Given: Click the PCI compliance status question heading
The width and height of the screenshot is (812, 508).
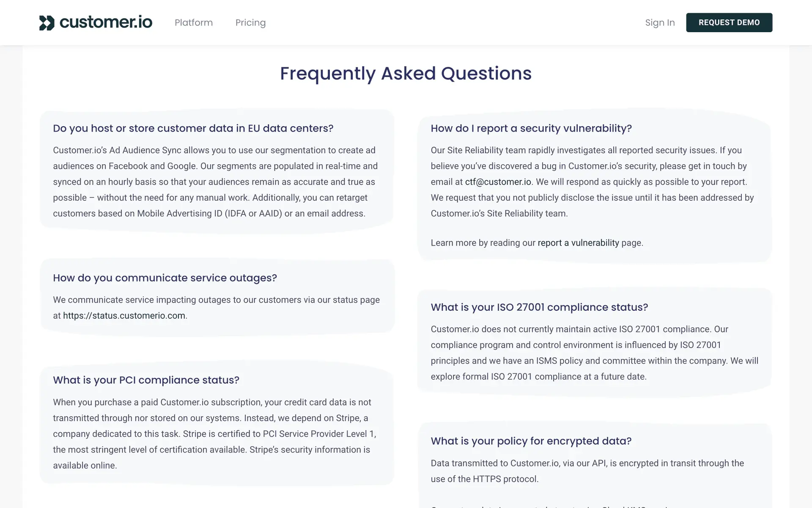Looking at the screenshot, I should (146, 380).
